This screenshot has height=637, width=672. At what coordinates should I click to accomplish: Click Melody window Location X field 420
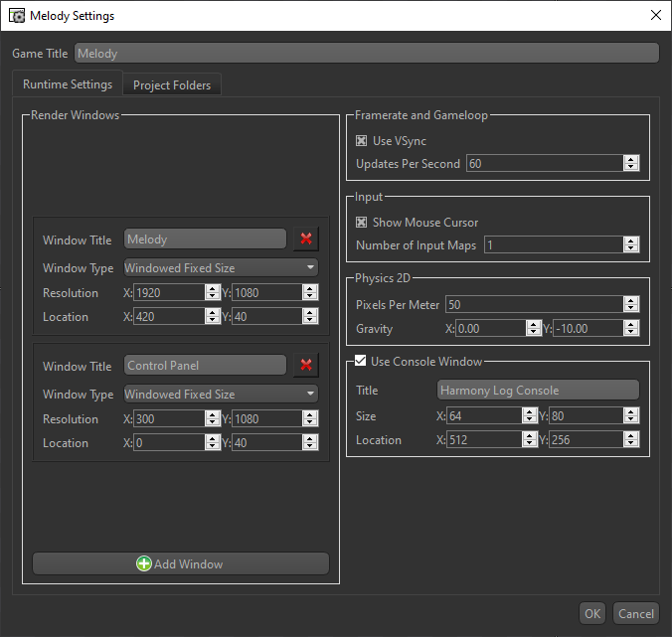pos(169,317)
